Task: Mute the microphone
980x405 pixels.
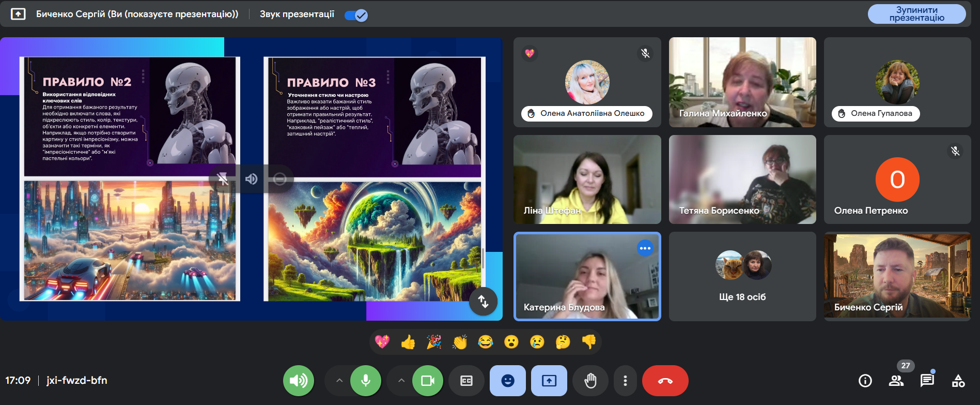Action: click(x=366, y=381)
